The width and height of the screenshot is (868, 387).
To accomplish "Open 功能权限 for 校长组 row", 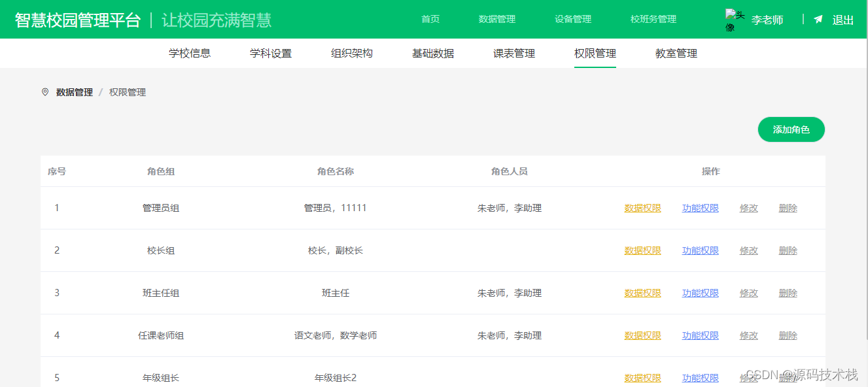I will tap(701, 250).
